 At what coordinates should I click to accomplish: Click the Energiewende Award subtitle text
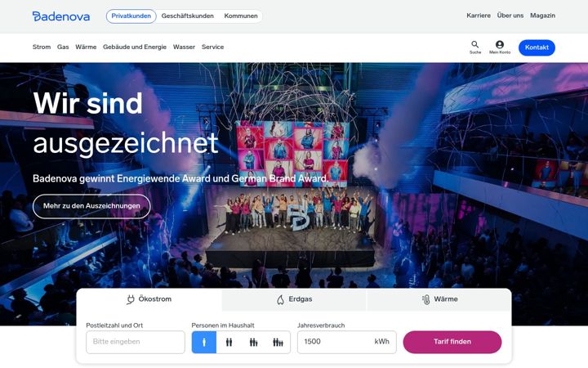pos(180,179)
